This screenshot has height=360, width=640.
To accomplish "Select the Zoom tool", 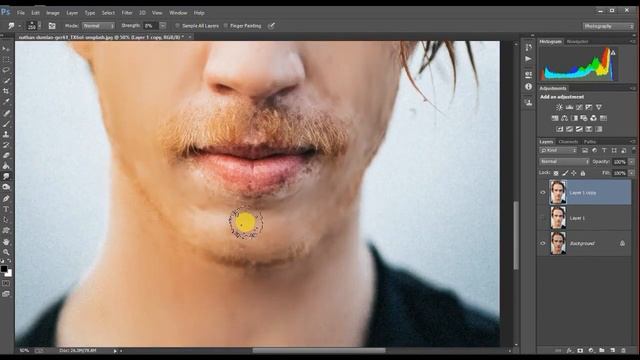I will pos(6,252).
